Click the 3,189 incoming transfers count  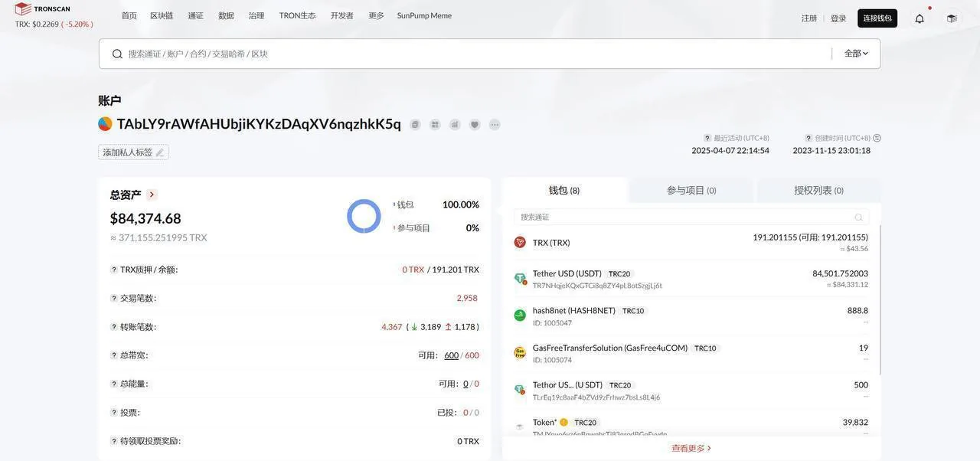pos(430,327)
